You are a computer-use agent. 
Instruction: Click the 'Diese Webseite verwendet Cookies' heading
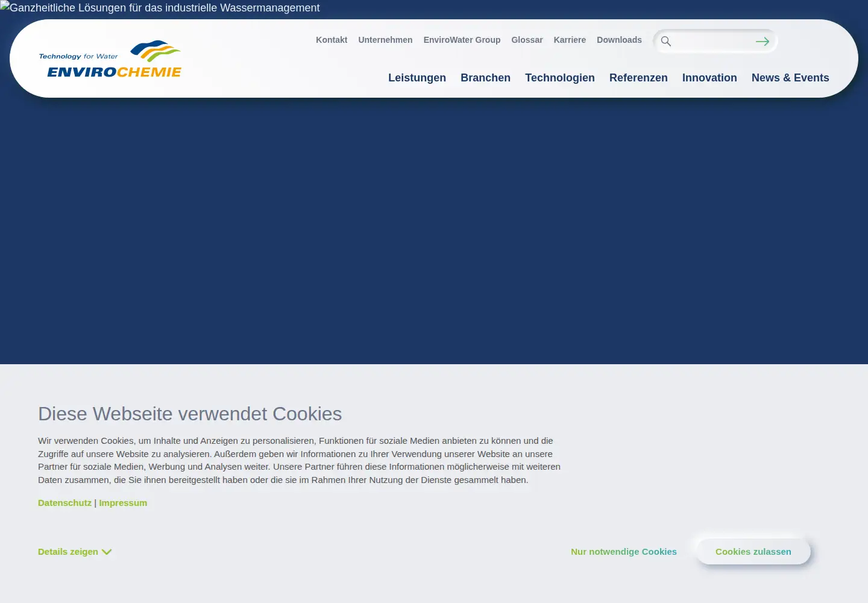coord(190,414)
